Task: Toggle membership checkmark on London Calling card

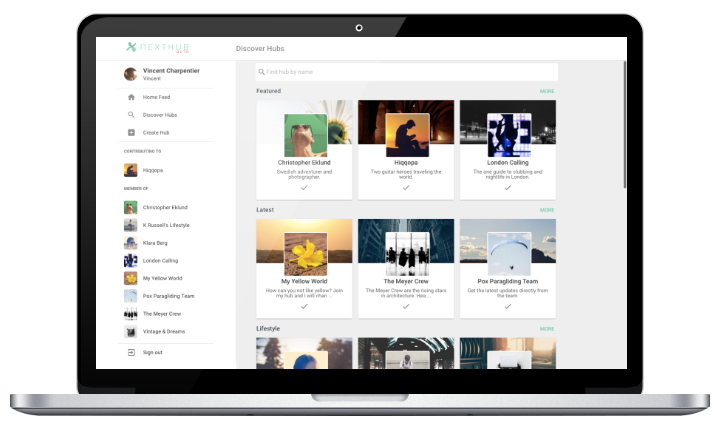Action: [508, 188]
